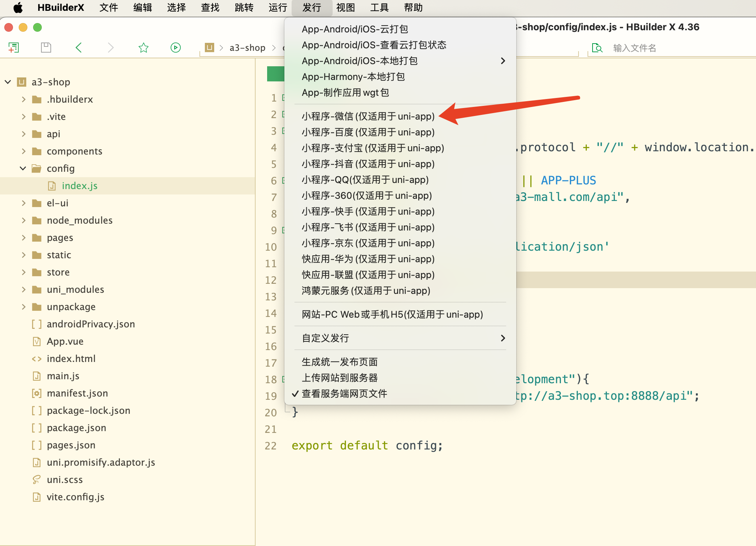Viewport: 756px width, 546px height.
Task: Select 网站-PC Web或手机H5 option
Action: pos(400,314)
